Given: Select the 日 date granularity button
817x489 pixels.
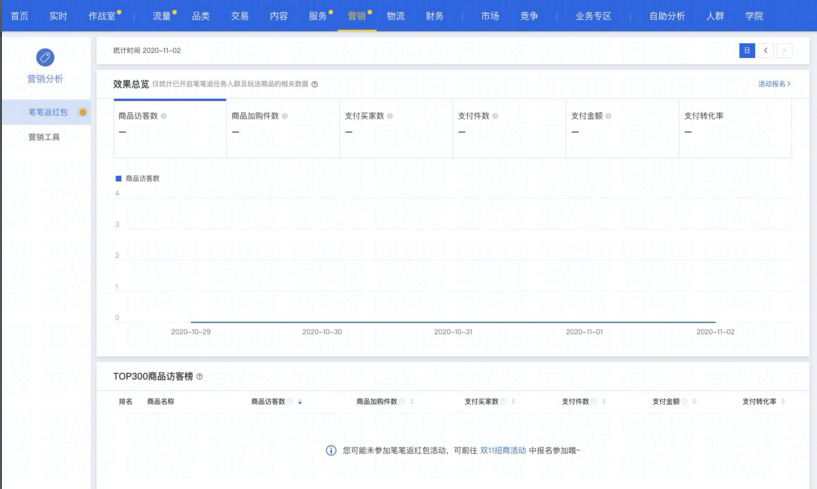Looking at the screenshot, I should [x=747, y=51].
